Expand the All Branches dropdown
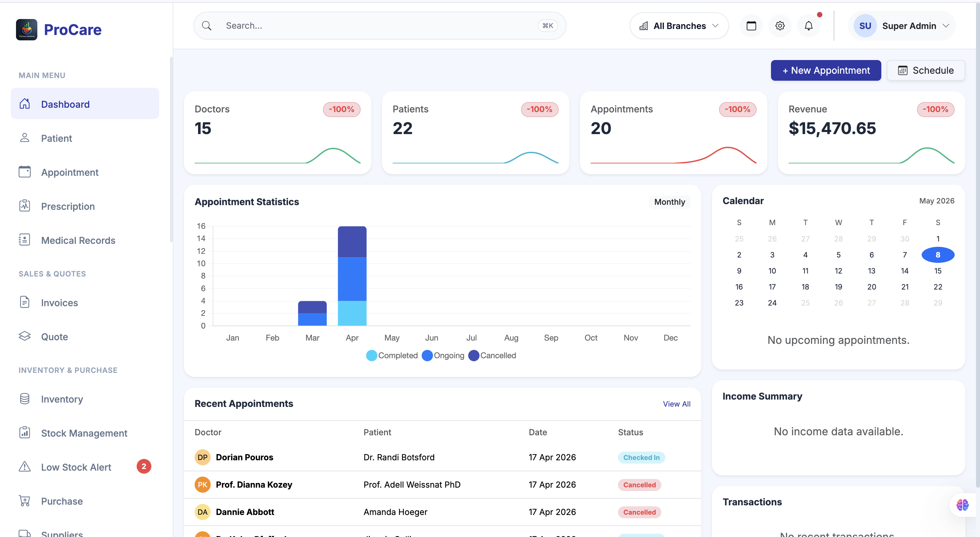 (679, 25)
